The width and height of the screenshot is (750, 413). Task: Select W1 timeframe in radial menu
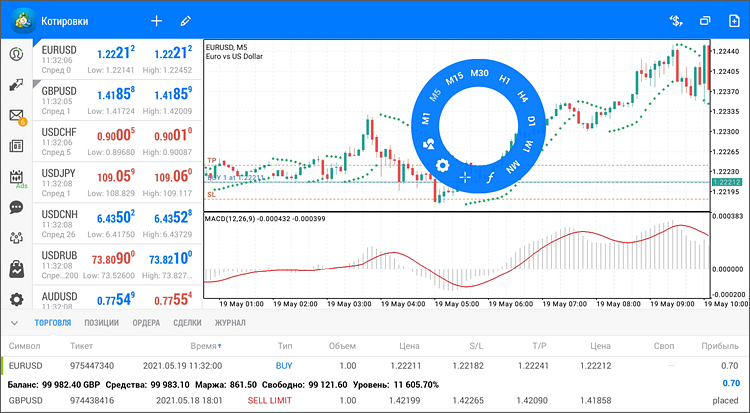528,146
